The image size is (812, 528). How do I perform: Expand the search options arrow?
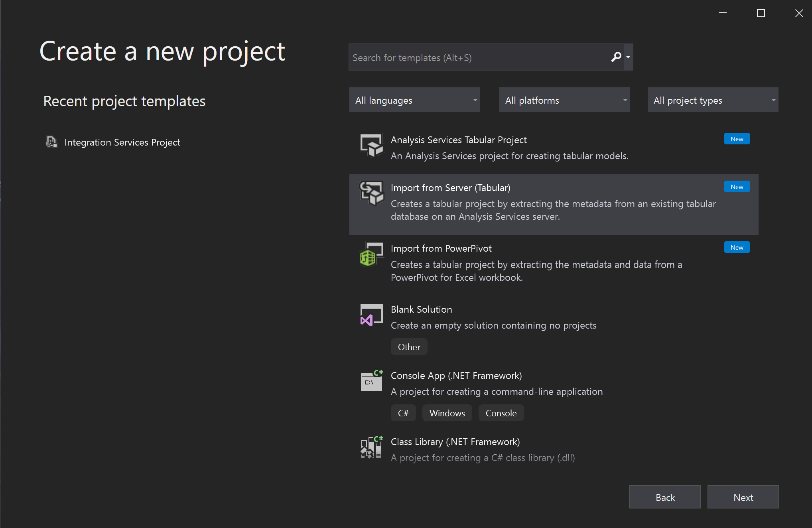pyautogui.click(x=629, y=57)
